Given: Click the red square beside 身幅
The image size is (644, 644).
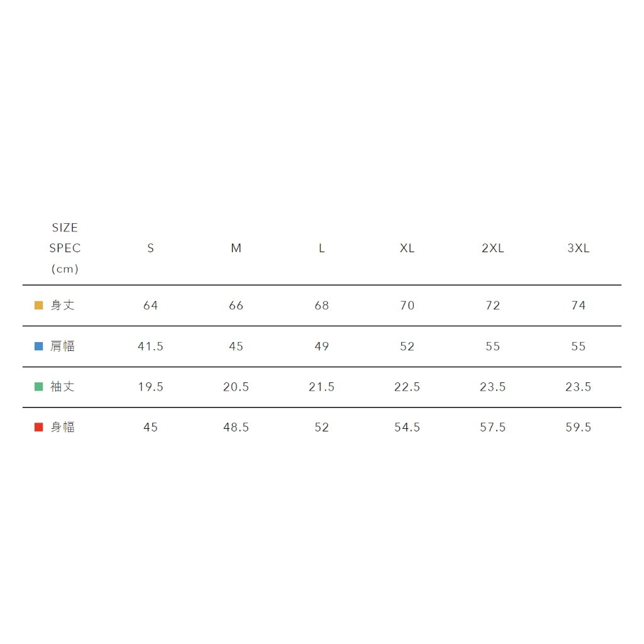Looking at the screenshot, I should pyautogui.click(x=38, y=428).
